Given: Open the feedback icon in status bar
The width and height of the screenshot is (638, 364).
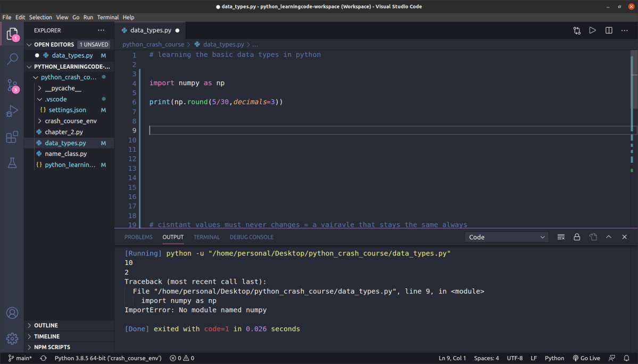Looking at the screenshot, I should point(612,358).
